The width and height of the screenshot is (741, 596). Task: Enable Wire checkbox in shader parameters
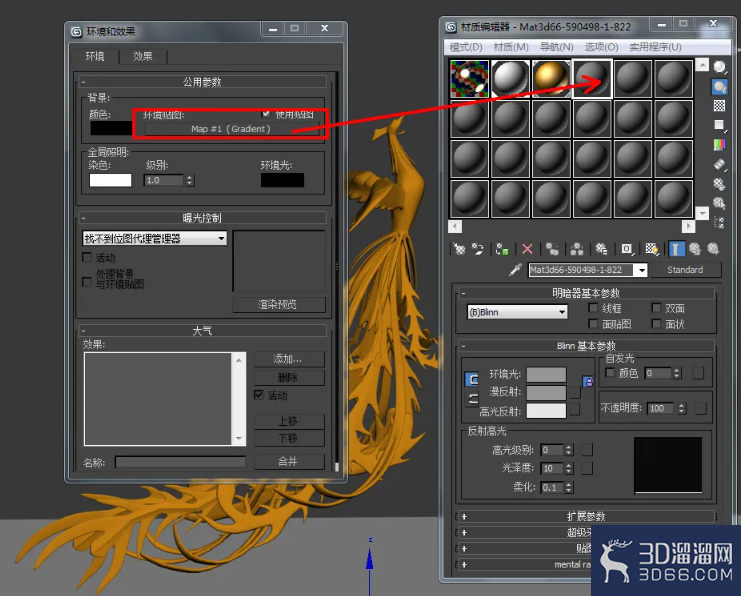593,308
